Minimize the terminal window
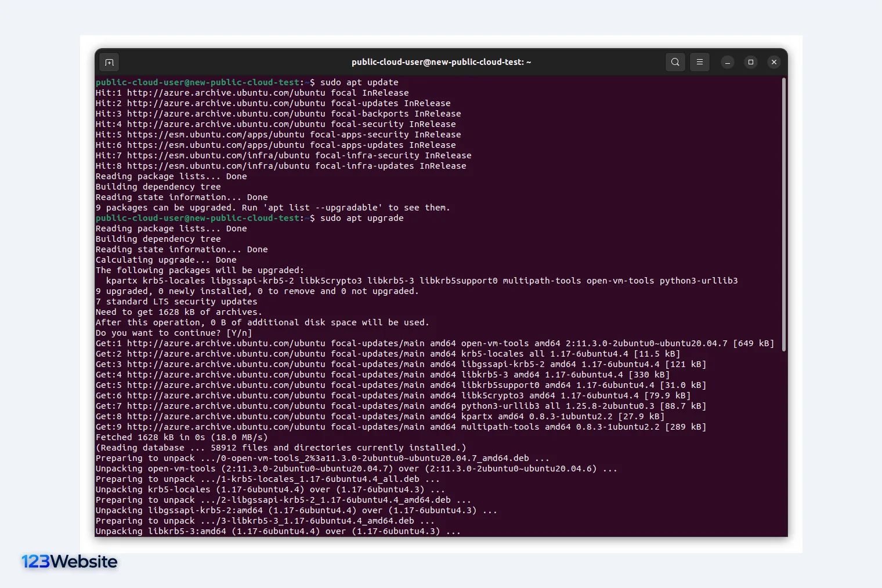This screenshot has height=588, width=882. (x=727, y=62)
